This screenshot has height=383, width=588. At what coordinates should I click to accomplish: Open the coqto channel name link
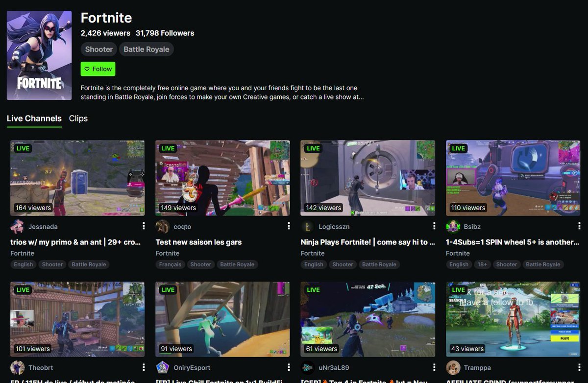(x=182, y=227)
